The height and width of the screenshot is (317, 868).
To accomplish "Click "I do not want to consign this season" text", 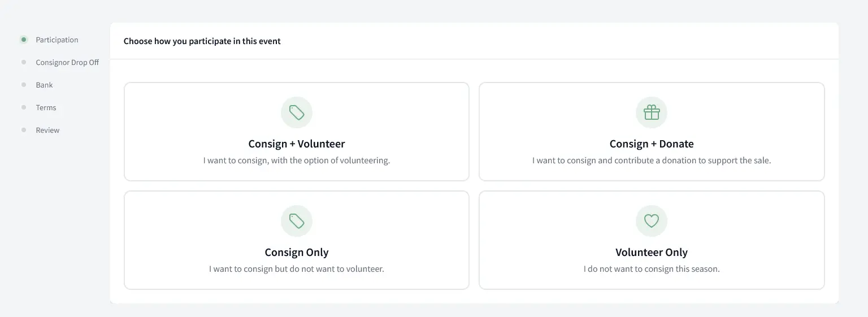I will (x=652, y=269).
